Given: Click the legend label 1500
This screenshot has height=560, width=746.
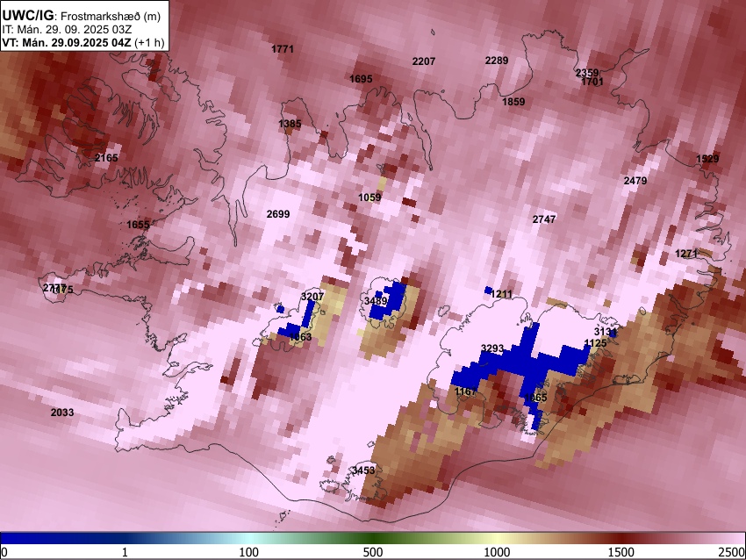Looking at the screenshot, I should tap(621, 552).
